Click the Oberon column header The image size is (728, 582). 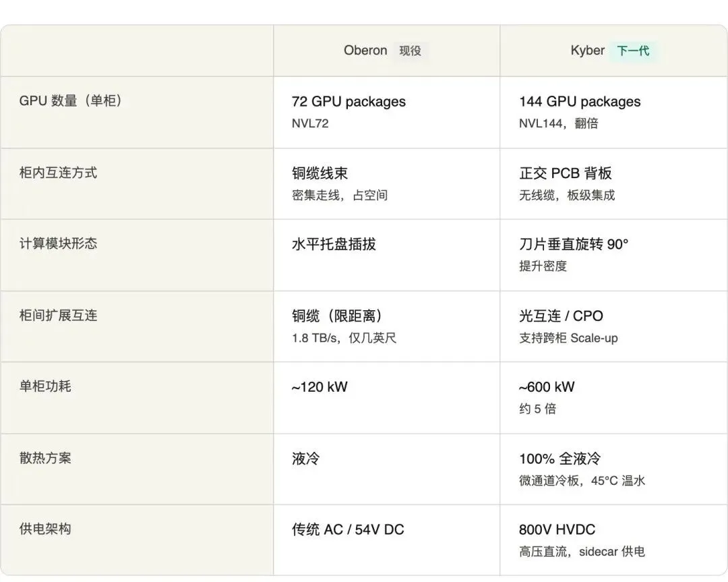pyautogui.click(x=365, y=51)
